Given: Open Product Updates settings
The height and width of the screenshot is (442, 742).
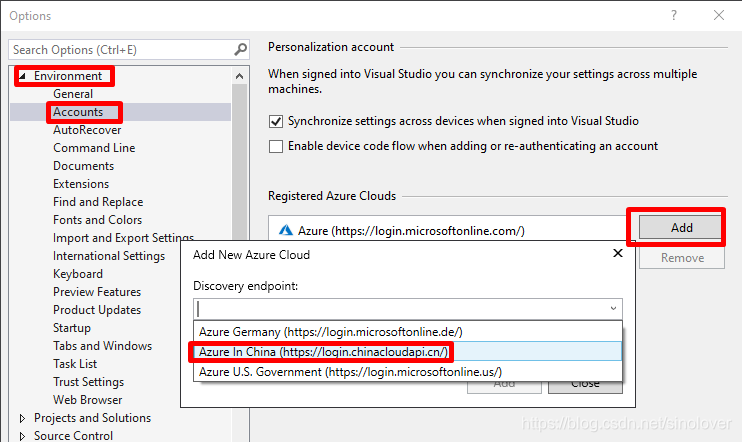Looking at the screenshot, I should [x=97, y=309].
